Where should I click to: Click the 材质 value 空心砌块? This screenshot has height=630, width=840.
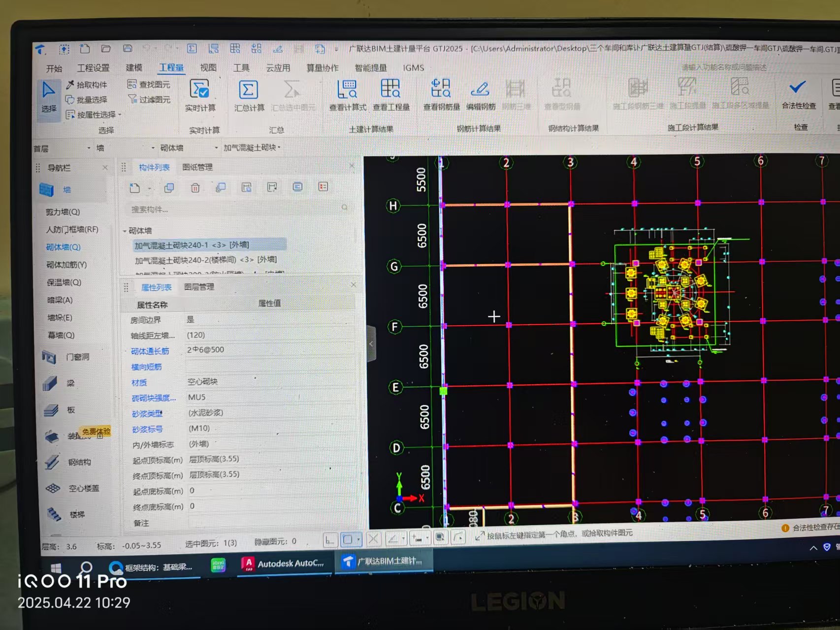click(202, 381)
